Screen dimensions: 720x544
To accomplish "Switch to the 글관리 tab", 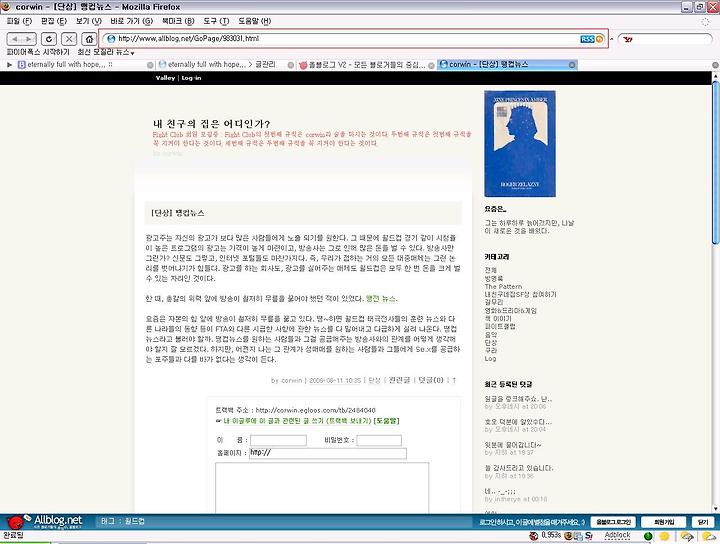I will point(225,65).
